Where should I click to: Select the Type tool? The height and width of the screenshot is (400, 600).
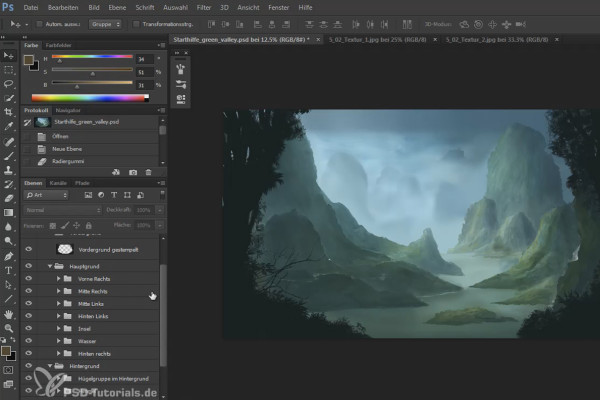click(8, 270)
